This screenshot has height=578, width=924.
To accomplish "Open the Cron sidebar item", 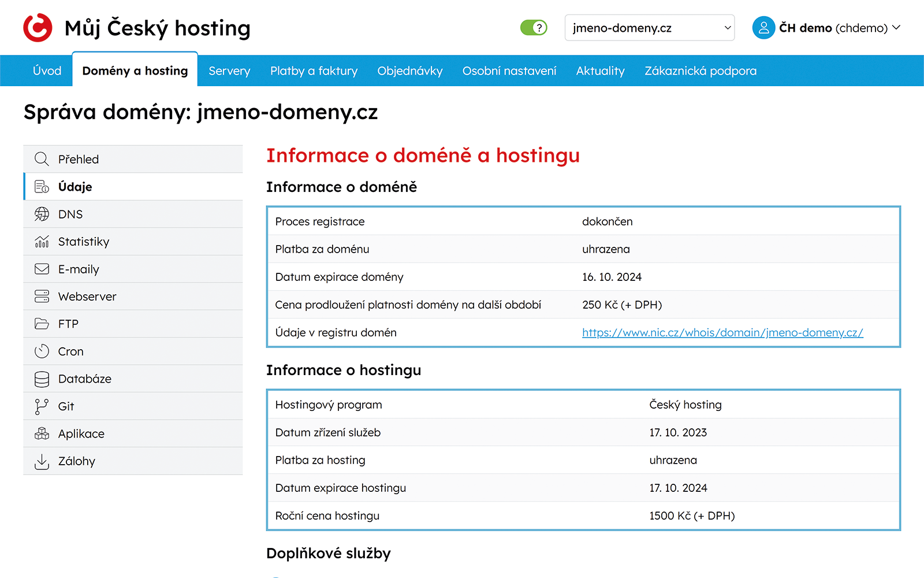I will coord(133,351).
